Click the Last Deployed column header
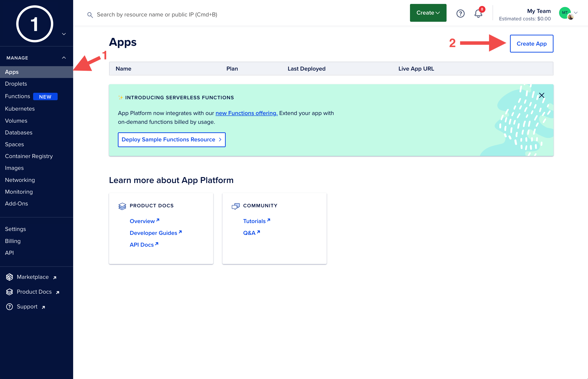This screenshot has width=588, height=379. (306, 69)
